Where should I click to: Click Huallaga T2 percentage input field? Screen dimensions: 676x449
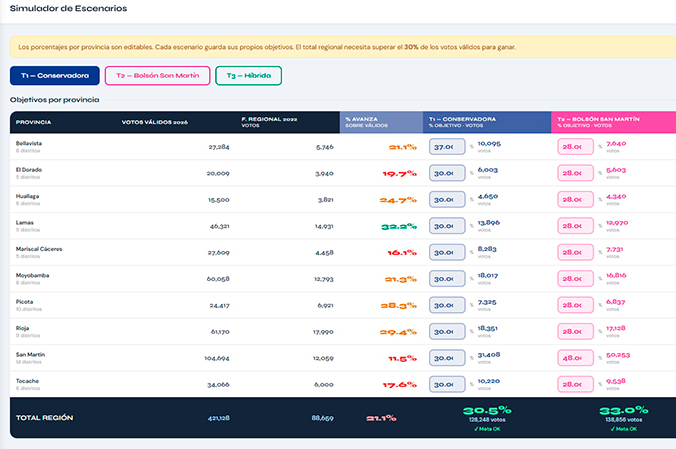click(575, 200)
